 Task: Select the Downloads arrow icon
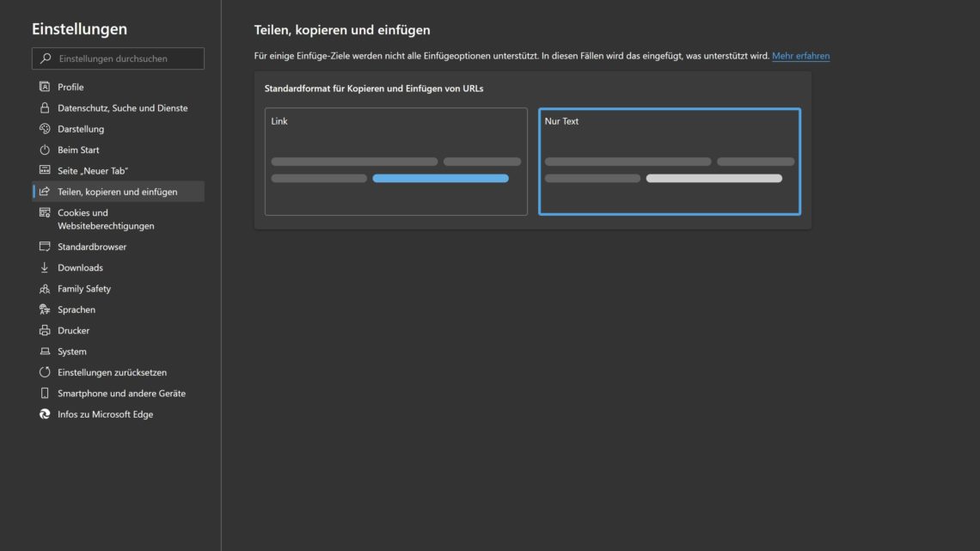coord(44,267)
